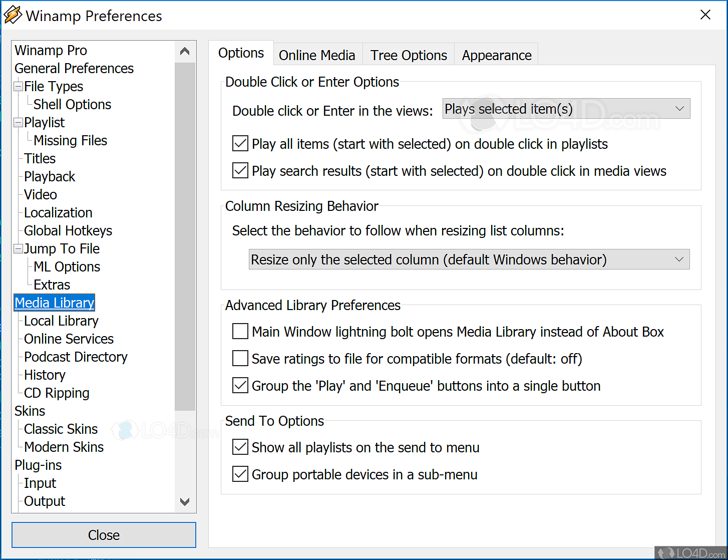Click the Winamp lightning bolt title icon
Screen dimensions: 728x560
point(13,15)
